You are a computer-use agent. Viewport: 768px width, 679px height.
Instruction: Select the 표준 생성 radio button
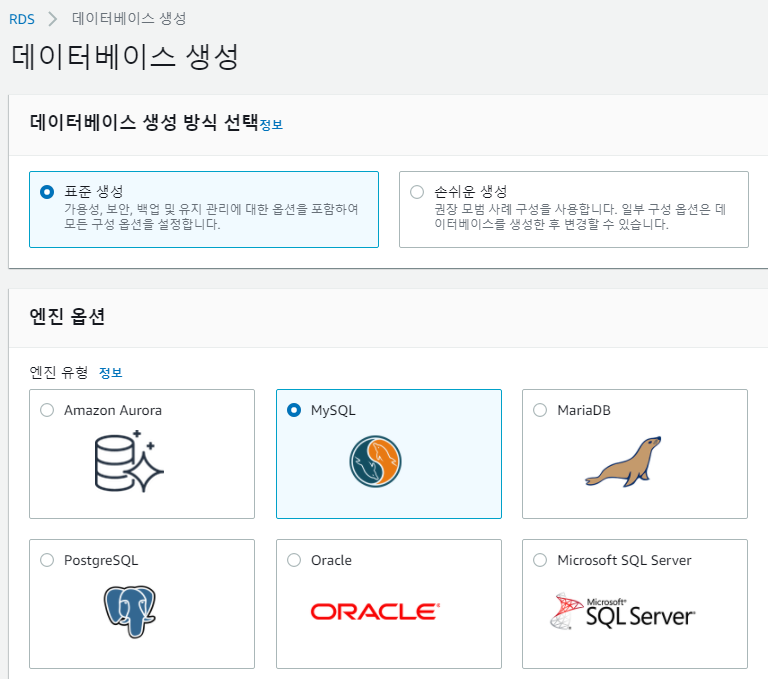click(x=47, y=192)
